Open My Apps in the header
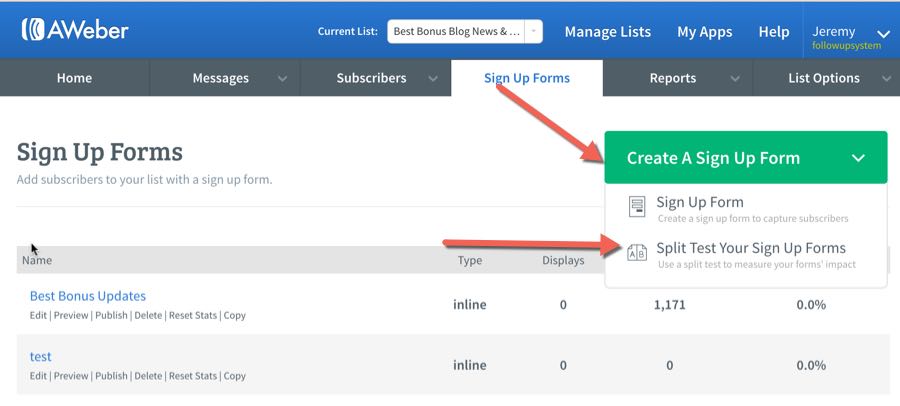 (705, 32)
